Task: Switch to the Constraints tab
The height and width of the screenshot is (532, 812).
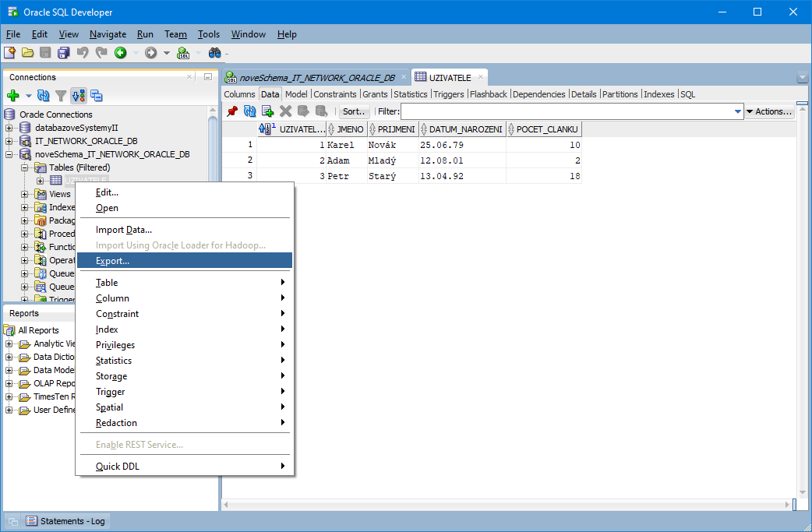Action: pyautogui.click(x=334, y=94)
